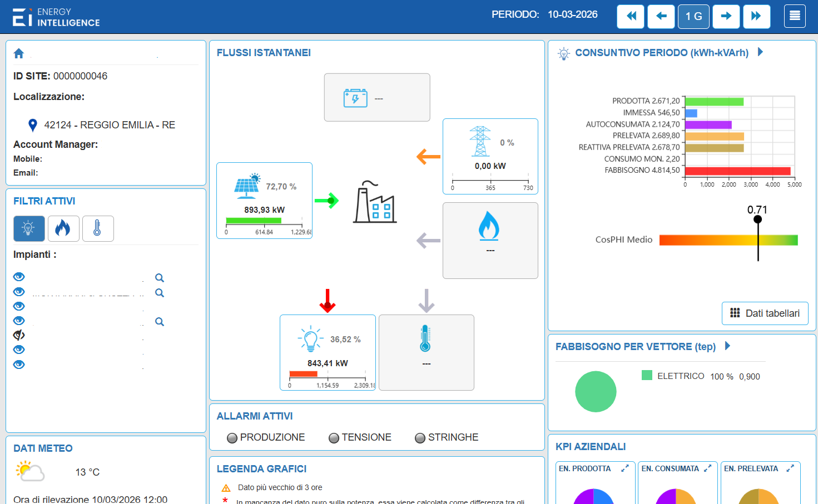
Task: Open the hamburger menu at top right
Action: [795, 16]
